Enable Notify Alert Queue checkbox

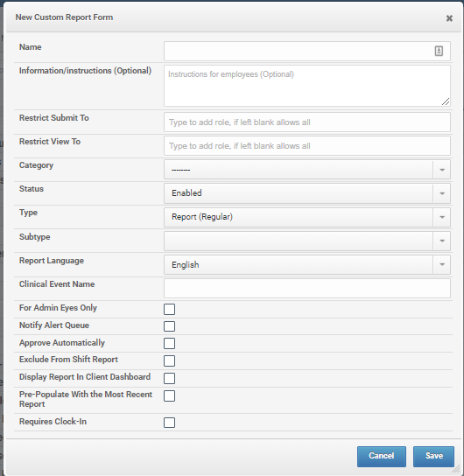(169, 326)
